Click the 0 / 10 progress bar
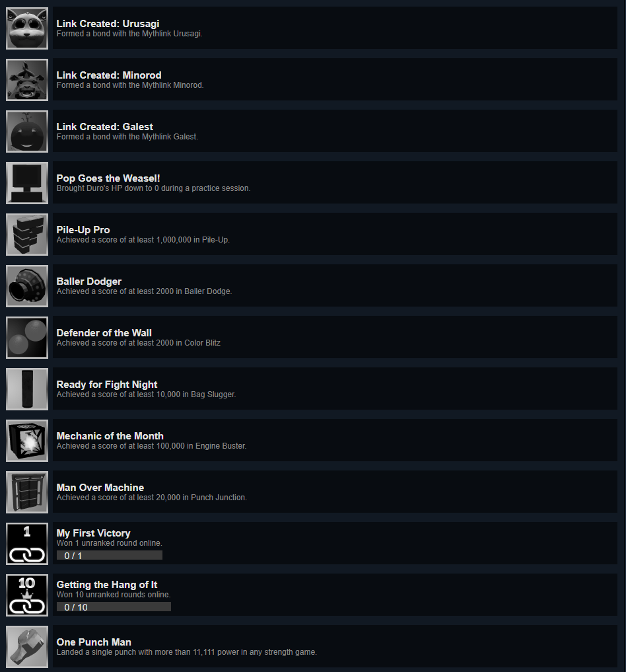Viewport: 626px width, 672px height. pos(114,607)
